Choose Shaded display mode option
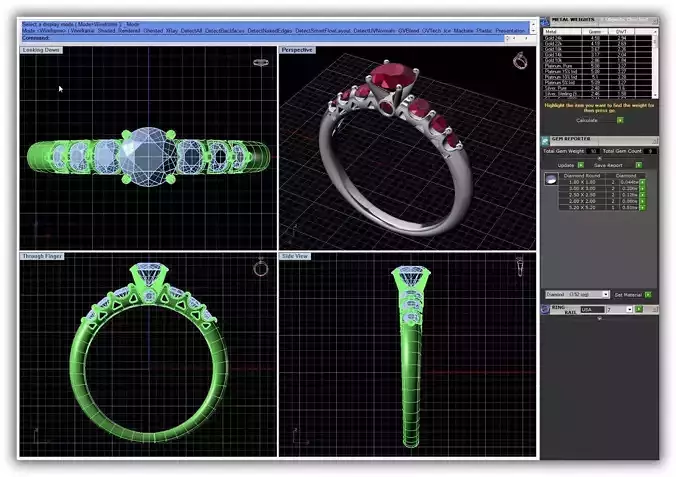676x477 pixels. 106,31
